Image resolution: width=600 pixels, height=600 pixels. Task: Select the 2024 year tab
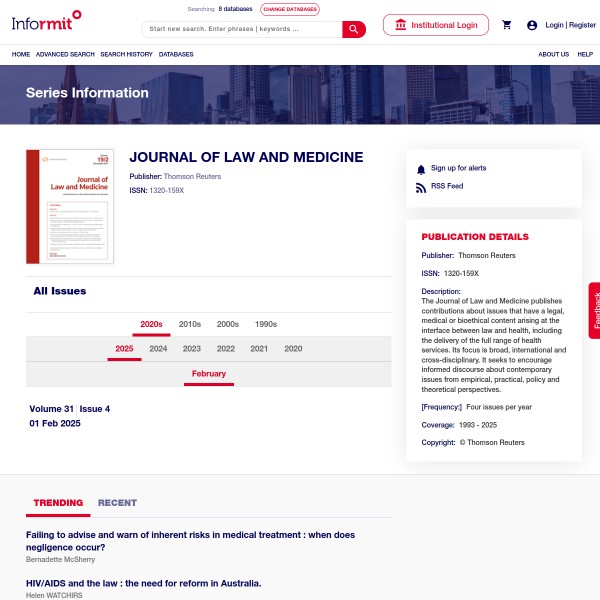coord(158,349)
